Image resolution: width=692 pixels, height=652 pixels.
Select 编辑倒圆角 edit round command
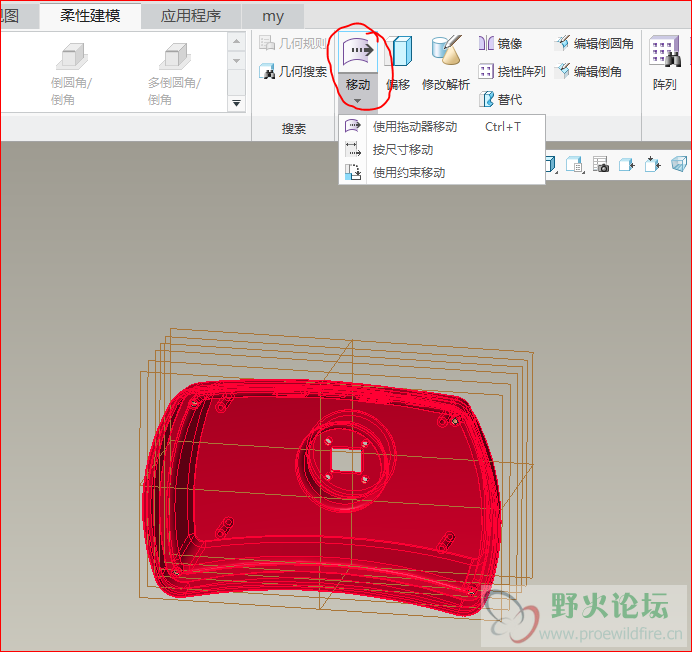tap(594, 43)
